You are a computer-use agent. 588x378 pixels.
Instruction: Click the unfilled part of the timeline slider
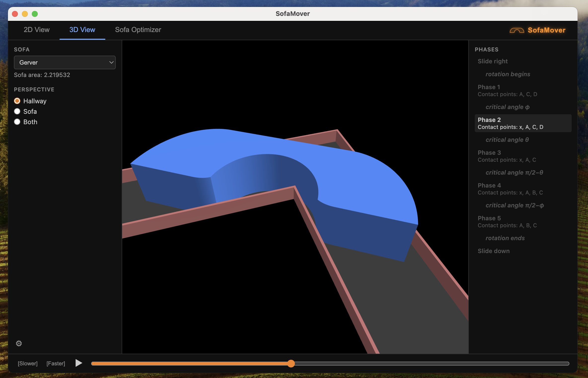[x=432, y=364]
